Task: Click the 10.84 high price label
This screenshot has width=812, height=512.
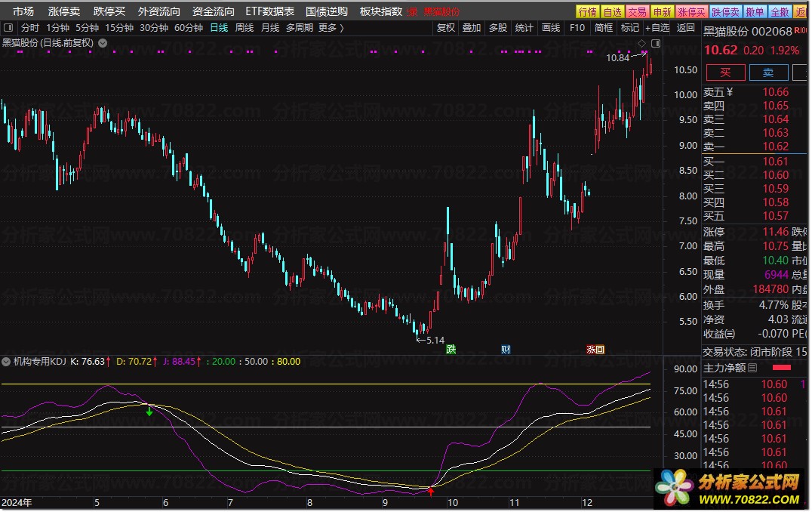Action: [617, 58]
